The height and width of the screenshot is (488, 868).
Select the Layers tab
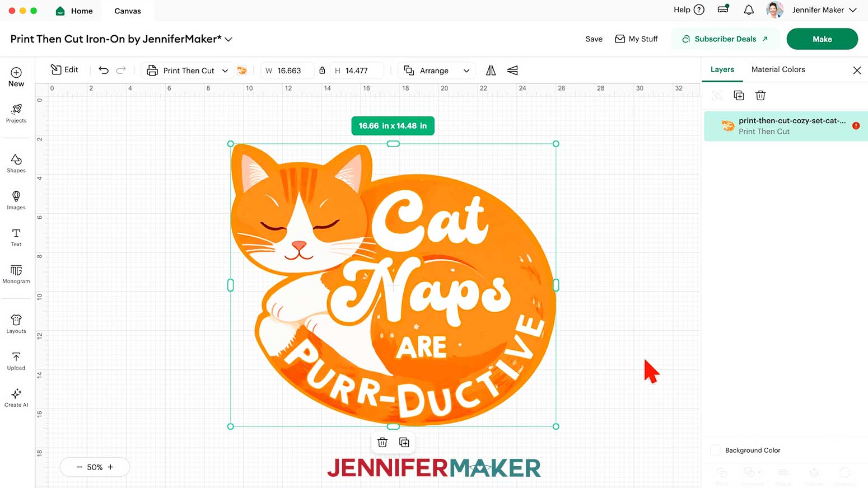tap(722, 69)
